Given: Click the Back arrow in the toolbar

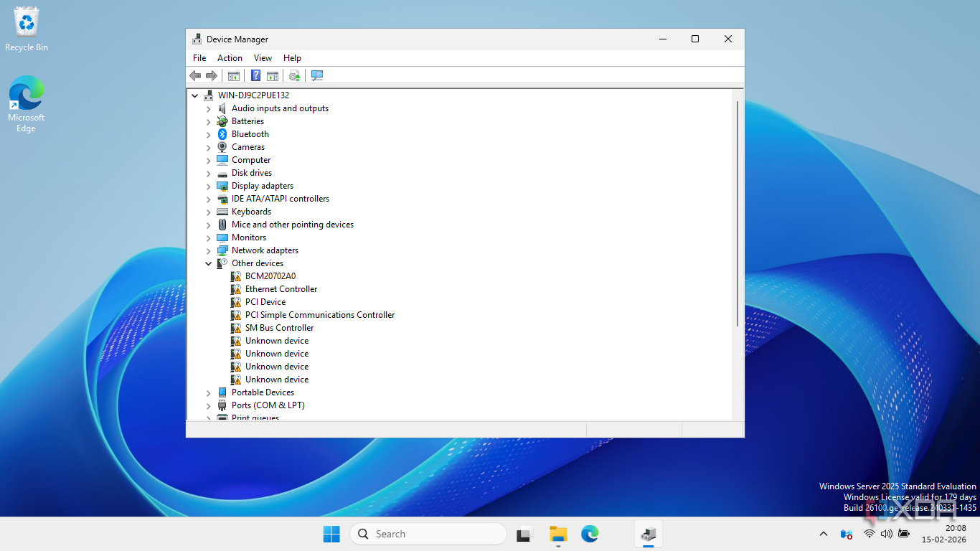Looking at the screenshot, I should [195, 76].
